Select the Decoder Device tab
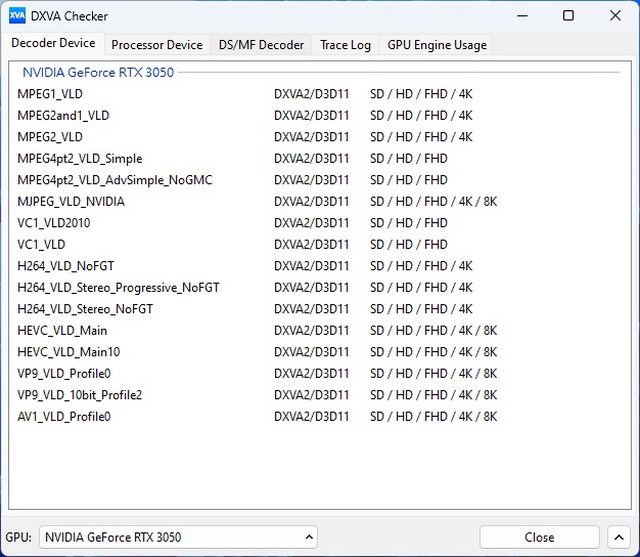640x557 pixels. (53, 44)
